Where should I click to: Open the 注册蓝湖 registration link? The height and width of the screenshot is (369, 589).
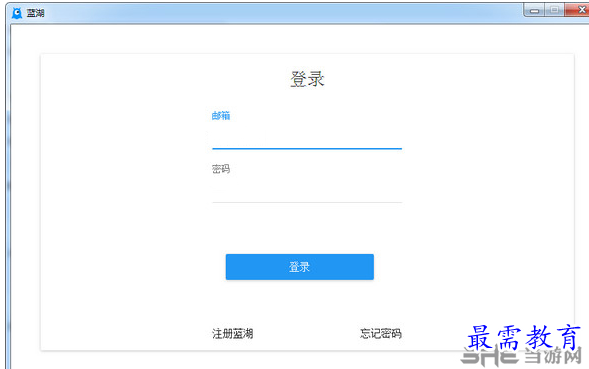tap(233, 333)
